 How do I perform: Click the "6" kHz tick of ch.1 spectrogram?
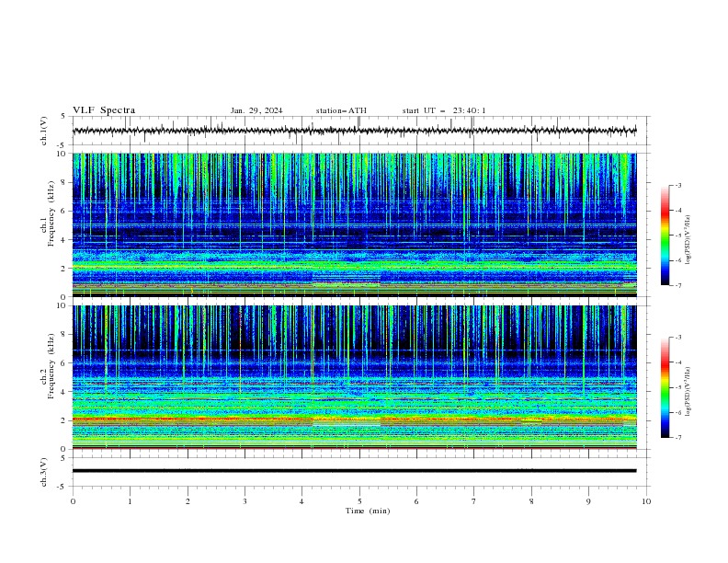point(63,211)
